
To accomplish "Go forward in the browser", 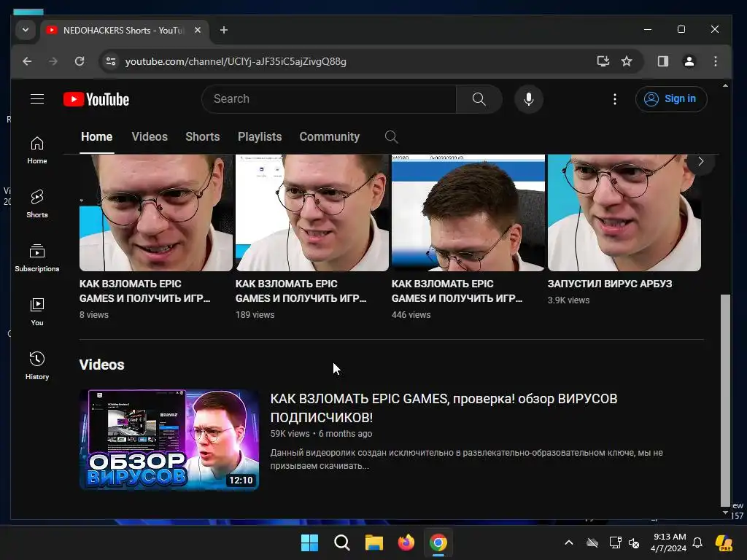I will coord(53,61).
